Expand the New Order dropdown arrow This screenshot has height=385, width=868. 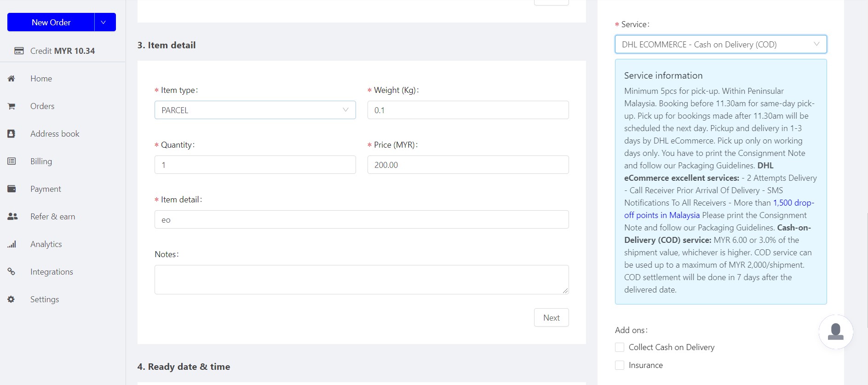[x=104, y=22]
